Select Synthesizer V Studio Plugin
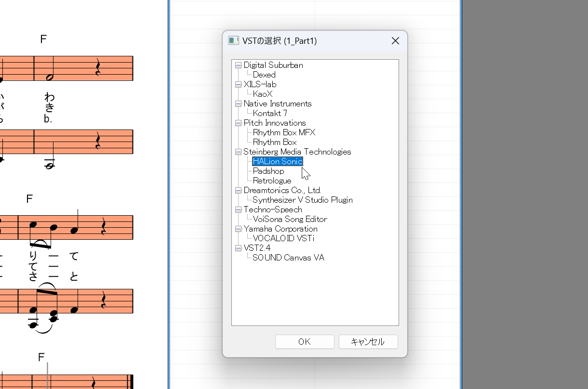Viewport: 588px width, 389px height. point(303,200)
